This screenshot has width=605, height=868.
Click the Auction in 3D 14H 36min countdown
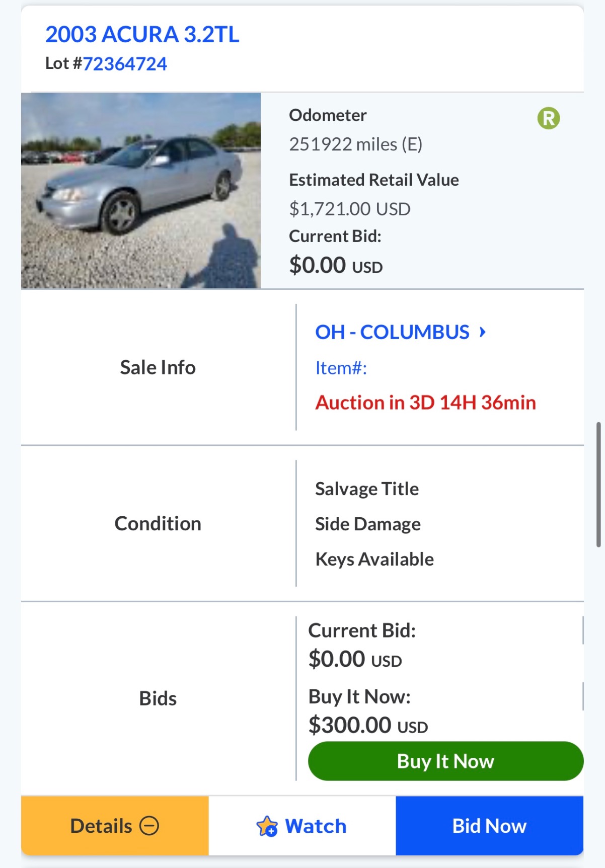click(425, 403)
